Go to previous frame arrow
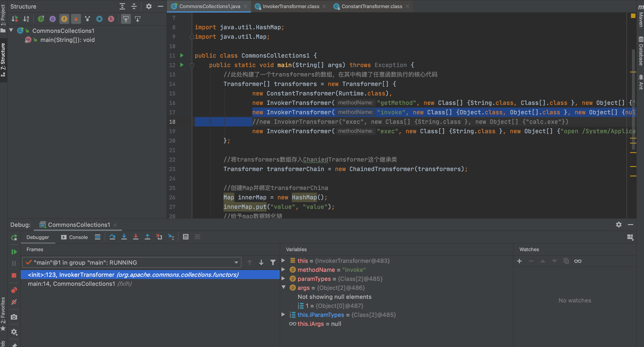This screenshot has width=644, height=347. (x=250, y=262)
